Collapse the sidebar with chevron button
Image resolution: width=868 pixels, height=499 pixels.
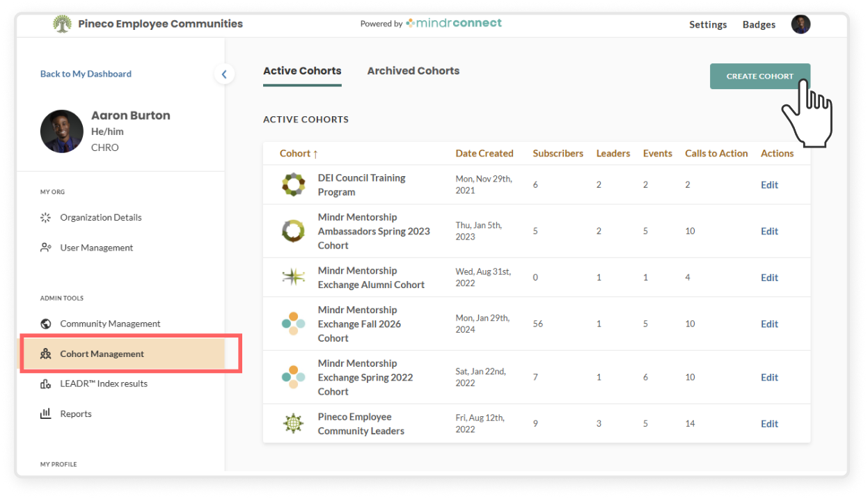(x=224, y=74)
